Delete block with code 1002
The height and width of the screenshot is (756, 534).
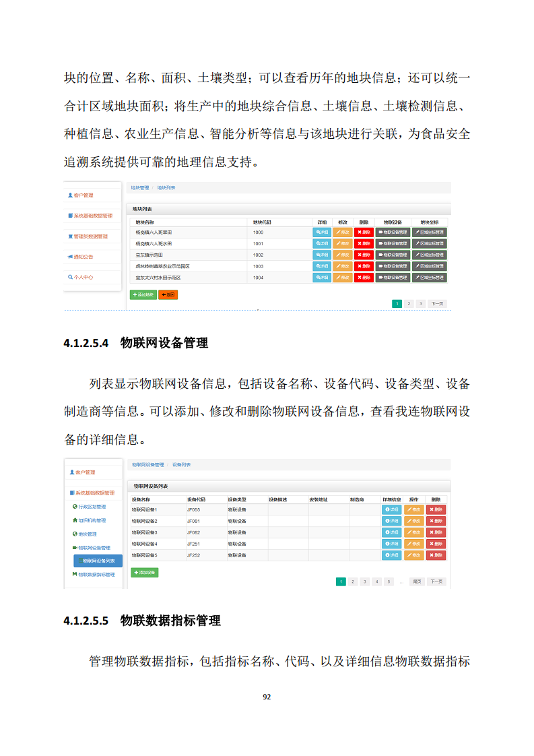coord(364,255)
